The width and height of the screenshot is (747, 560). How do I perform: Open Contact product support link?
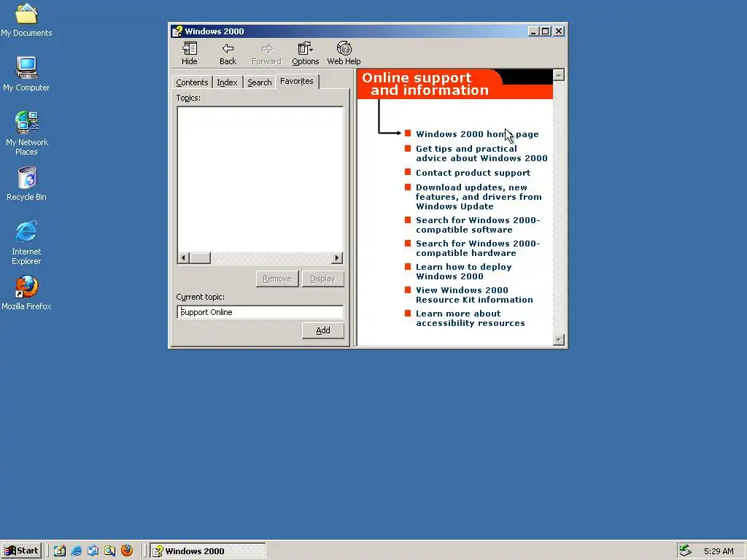[473, 173]
